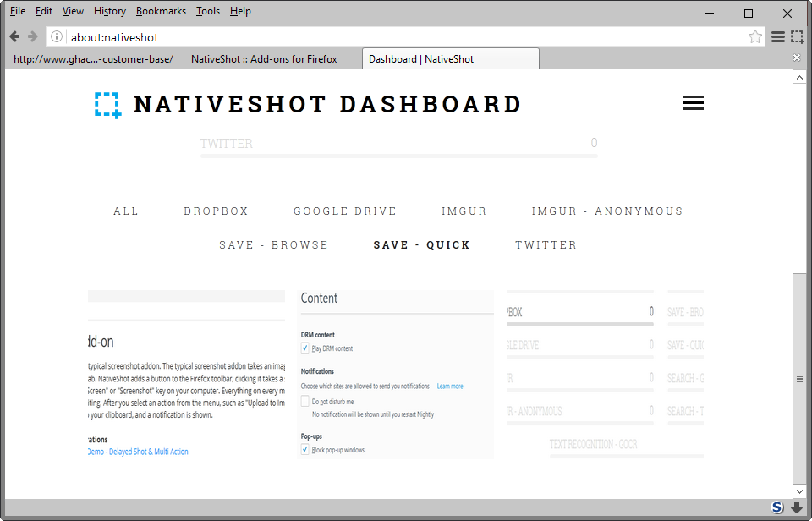This screenshot has height=521, width=812.
Task: Click the TEXT RECOGNITION - GOCR label
Action: [x=594, y=444]
